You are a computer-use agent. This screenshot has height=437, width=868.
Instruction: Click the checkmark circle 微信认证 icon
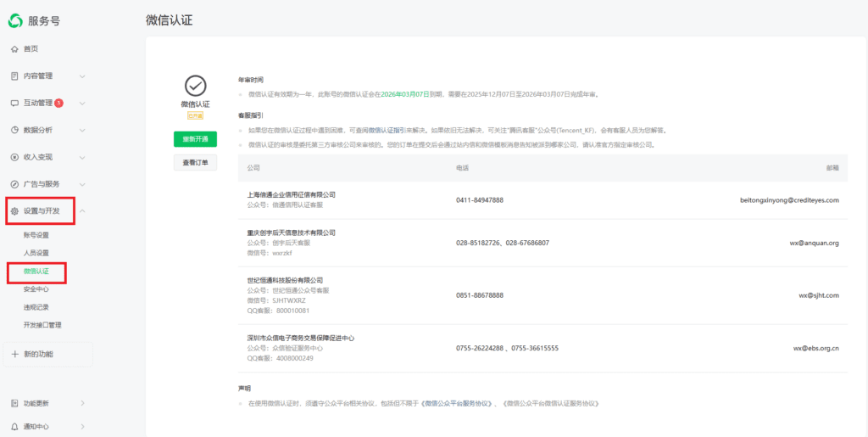(x=195, y=86)
